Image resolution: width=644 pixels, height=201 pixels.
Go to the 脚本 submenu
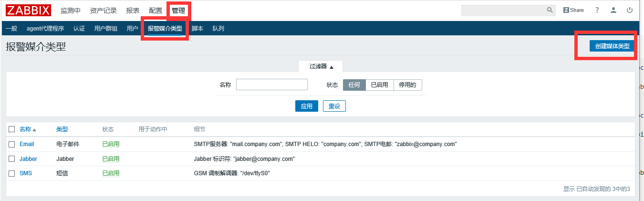pyautogui.click(x=197, y=29)
